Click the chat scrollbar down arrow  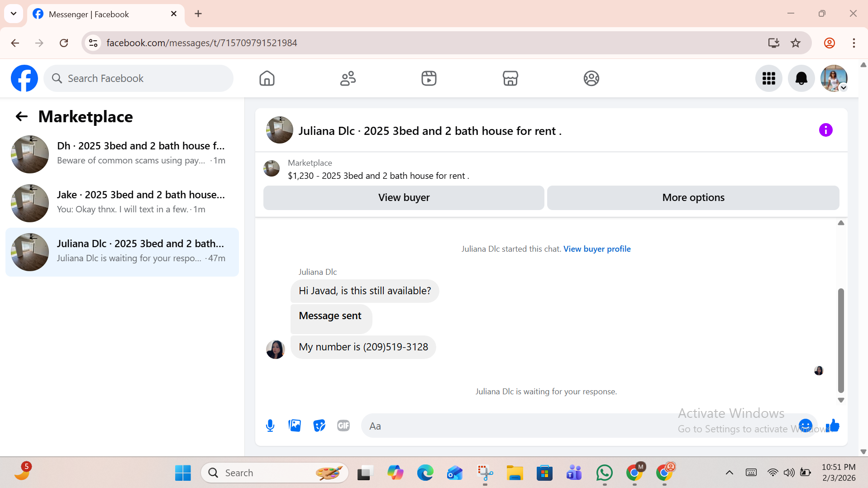pos(841,400)
